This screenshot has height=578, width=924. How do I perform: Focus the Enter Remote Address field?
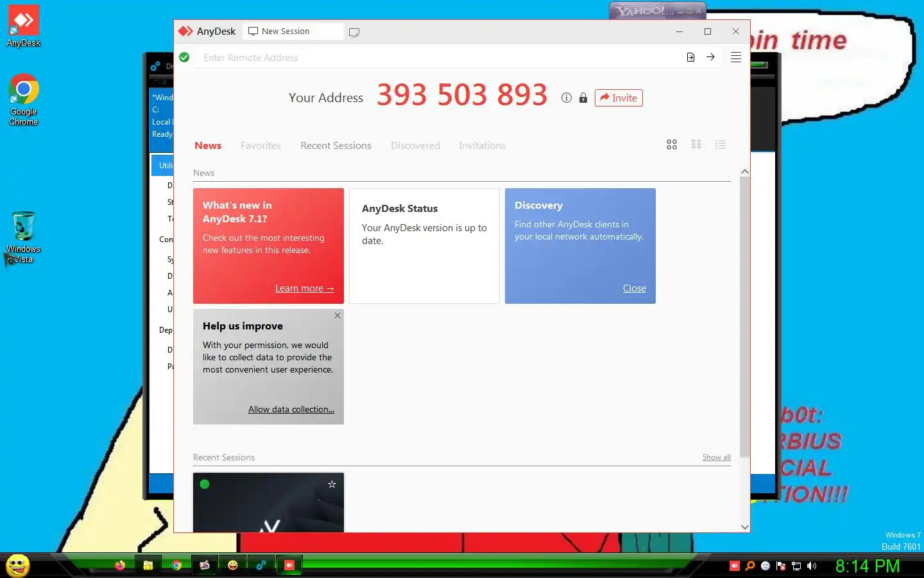click(x=440, y=57)
